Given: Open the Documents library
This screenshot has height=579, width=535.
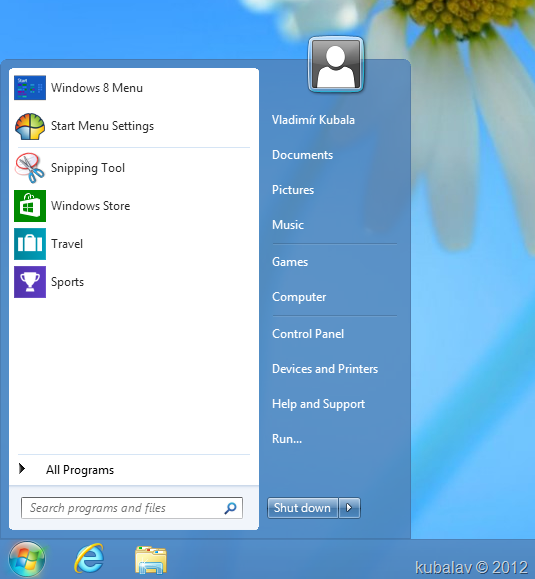Looking at the screenshot, I should point(302,155).
